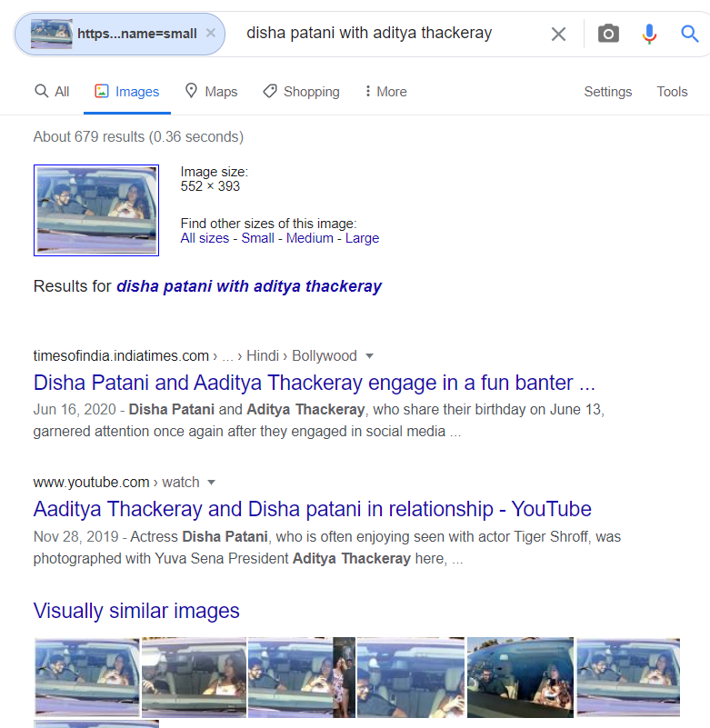The height and width of the screenshot is (728, 710).
Task: Switch to the Maps tab
Action: pyautogui.click(x=211, y=92)
